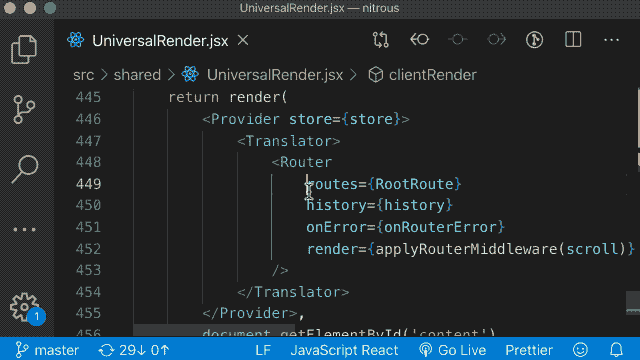Start Go Live server

click(x=453, y=350)
